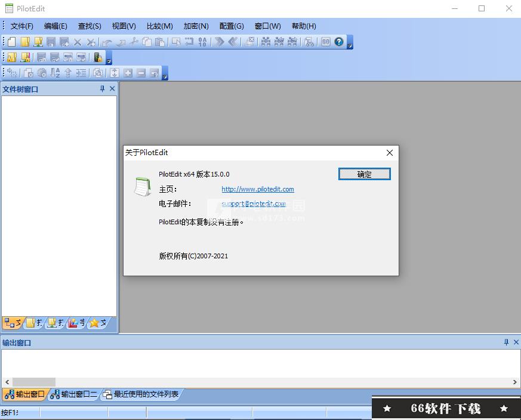The width and height of the screenshot is (521, 420).
Task: Click the indent double right chevron icon
Action: click(x=219, y=42)
